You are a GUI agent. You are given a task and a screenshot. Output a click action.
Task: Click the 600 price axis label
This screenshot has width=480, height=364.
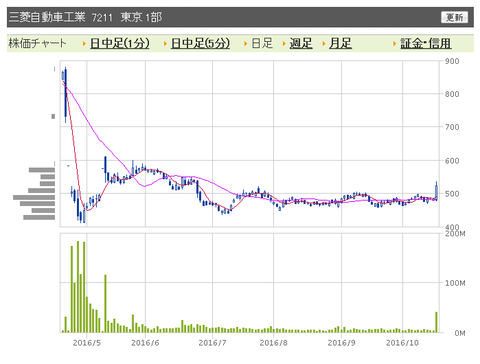pos(452,161)
